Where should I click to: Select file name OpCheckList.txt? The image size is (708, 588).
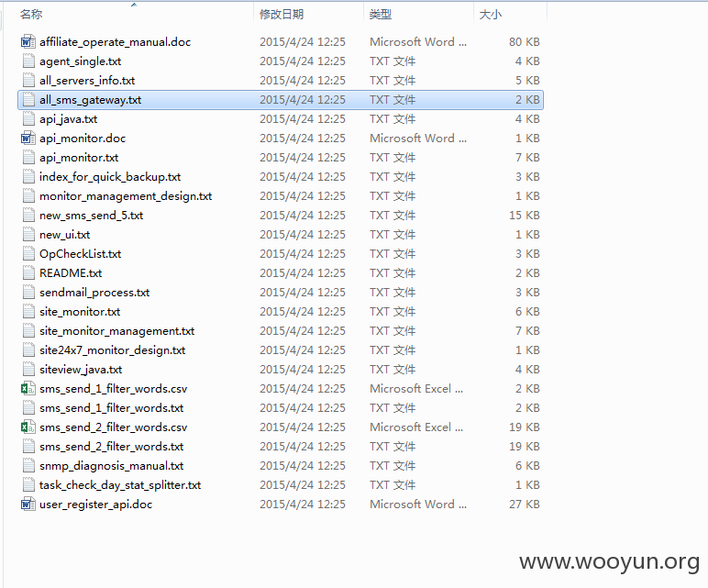[81, 254]
